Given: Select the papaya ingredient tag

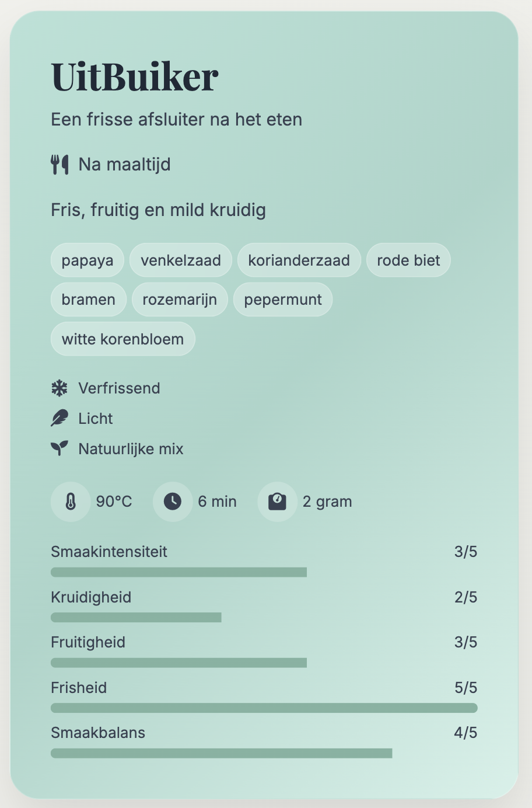Looking at the screenshot, I should click(87, 260).
